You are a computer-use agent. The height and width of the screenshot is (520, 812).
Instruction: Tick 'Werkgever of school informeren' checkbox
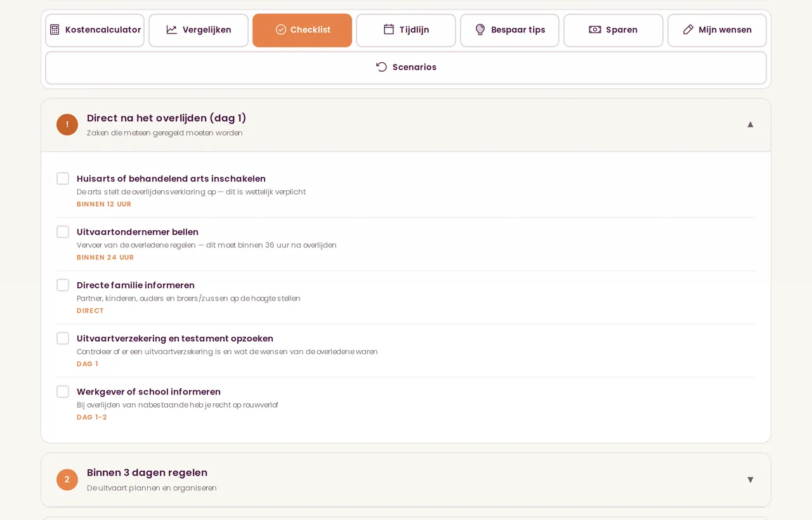(x=63, y=392)
